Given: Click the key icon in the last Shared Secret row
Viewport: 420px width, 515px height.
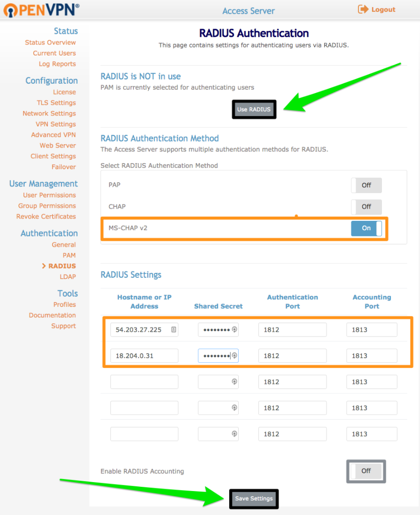Looking at the screenshot, I should click(x=234, y=434).
